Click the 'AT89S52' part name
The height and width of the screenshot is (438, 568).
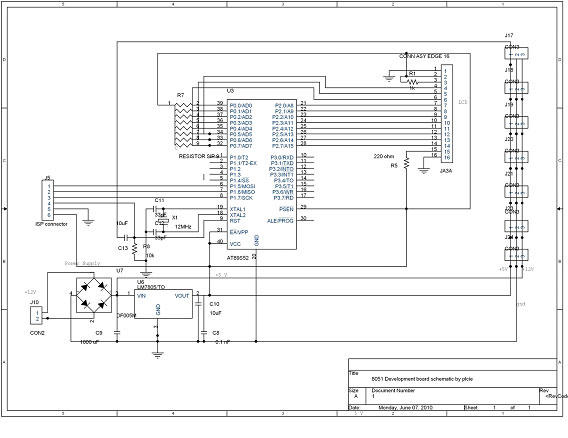(238, 258)
